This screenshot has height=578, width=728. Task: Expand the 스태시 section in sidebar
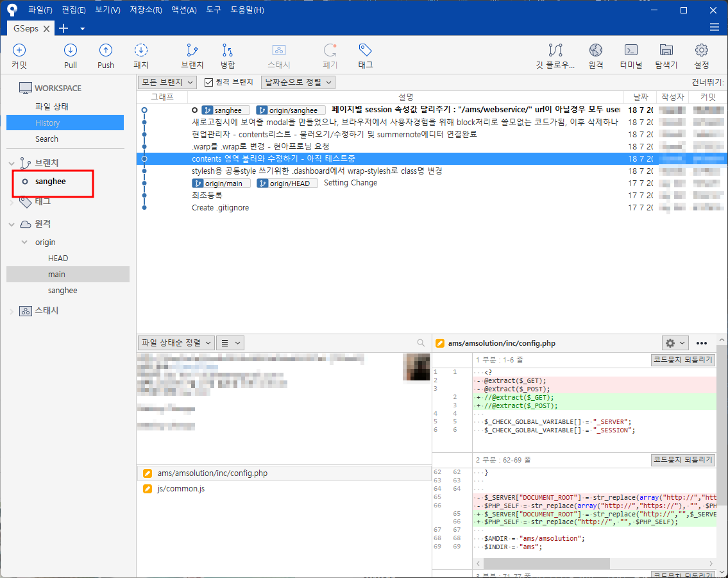point(12,312)
